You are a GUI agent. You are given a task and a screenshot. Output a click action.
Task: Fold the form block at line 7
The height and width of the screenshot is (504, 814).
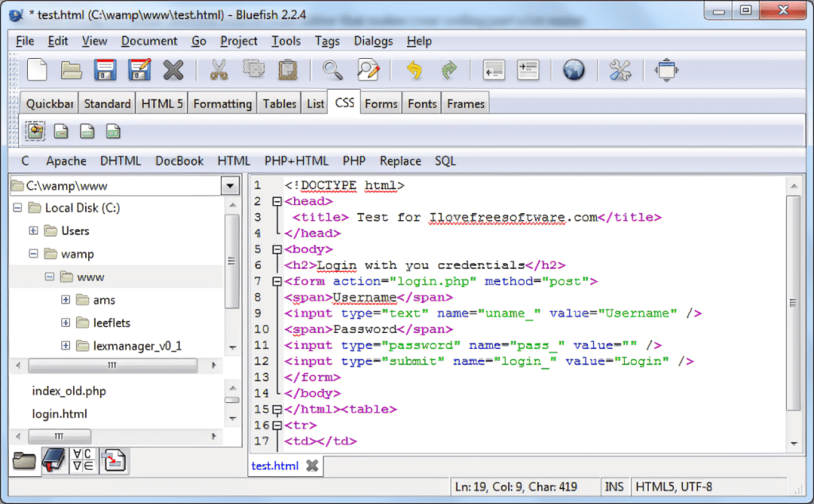pyautogui.click(x=277, y=281)
